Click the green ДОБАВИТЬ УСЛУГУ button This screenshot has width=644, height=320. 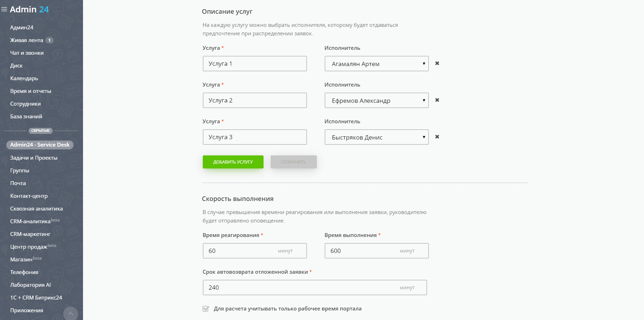233,162
